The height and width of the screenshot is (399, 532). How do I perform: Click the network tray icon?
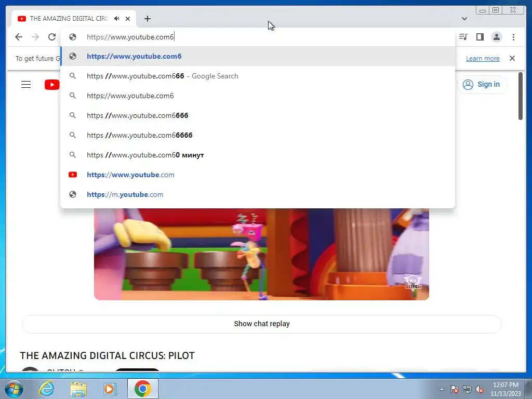coord(467,389)
